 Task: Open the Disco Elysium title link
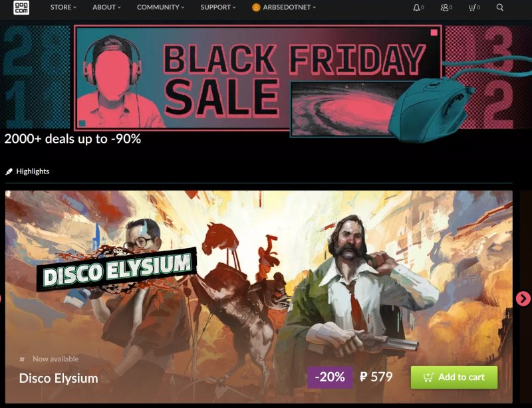click(59, 378)
